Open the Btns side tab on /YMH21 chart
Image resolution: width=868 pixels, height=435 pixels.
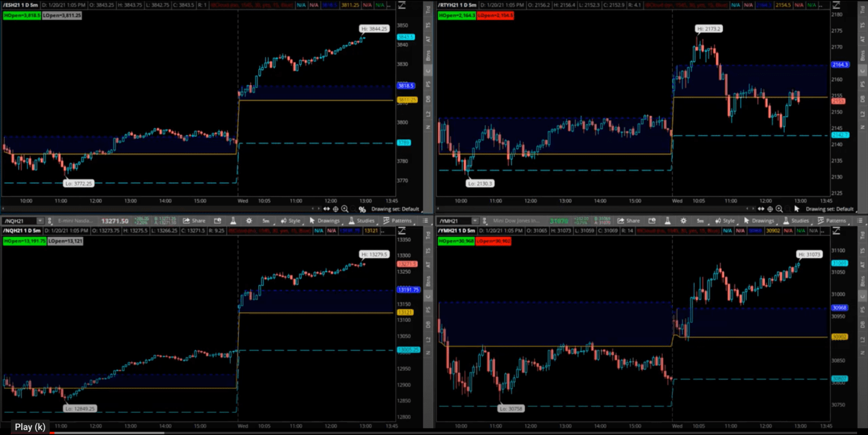tap(863, 282)
